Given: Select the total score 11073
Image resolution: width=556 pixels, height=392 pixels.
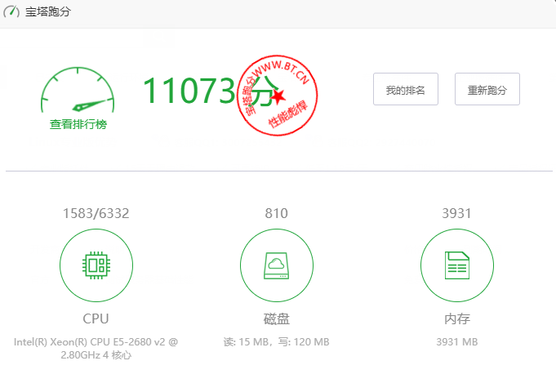Looking at the screenshot, I should point(189,91).
